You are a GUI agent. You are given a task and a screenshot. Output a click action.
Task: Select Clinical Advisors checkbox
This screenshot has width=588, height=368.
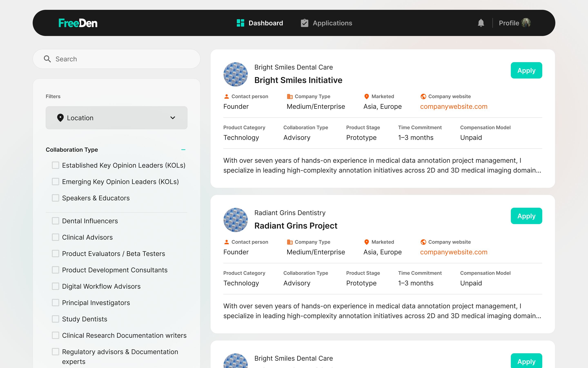click(x=55, y=237)
